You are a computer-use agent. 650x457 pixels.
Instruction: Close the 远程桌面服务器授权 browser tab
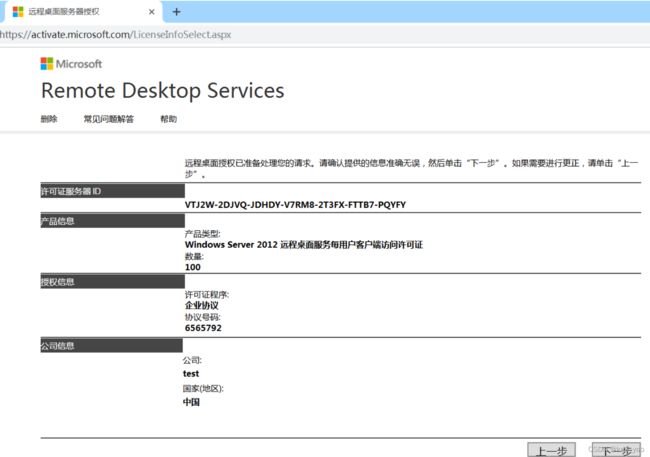point(152,12)
